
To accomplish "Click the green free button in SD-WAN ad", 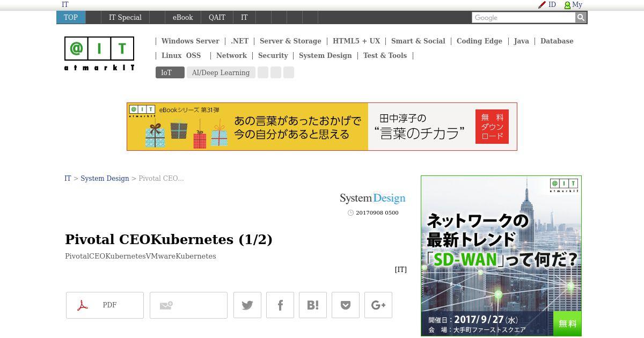I will (x=567, y=324).
